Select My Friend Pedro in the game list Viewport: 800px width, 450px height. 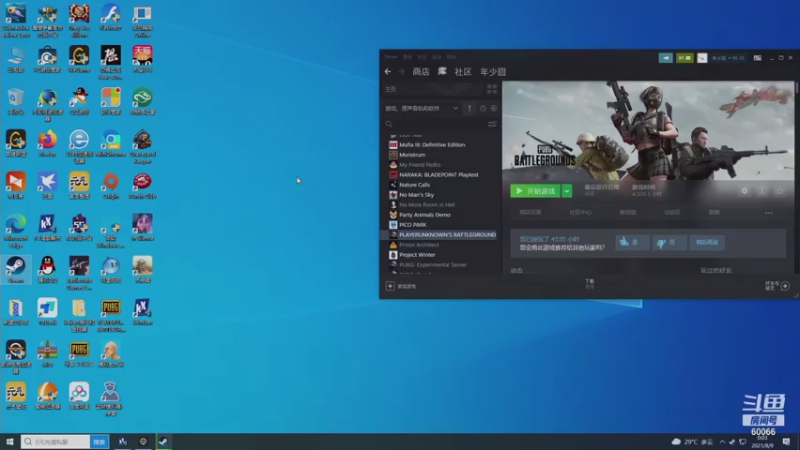[419, 165]
